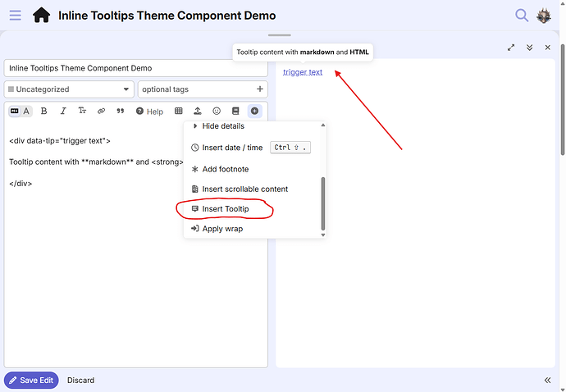Click the options menu scrollbar thumb
This screenshot has width=566, height=392.
[x=323, y=203]
